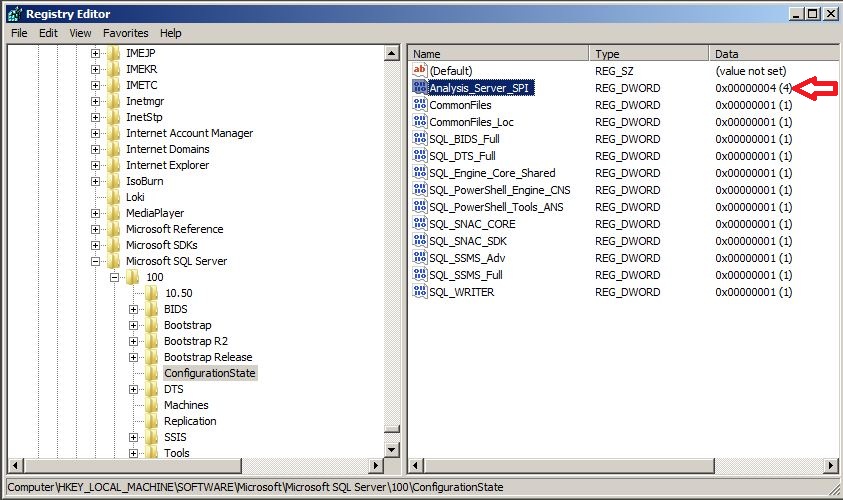The width and height of the screenshot is (843, 500).
Task: Click the Data column header
Action: (x=774, y=54)
